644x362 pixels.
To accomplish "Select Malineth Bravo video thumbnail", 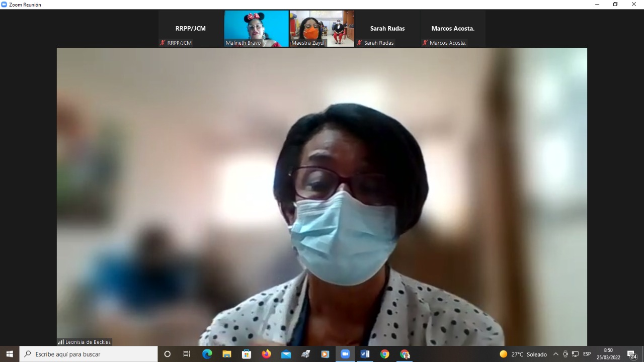I will point(256,29).
